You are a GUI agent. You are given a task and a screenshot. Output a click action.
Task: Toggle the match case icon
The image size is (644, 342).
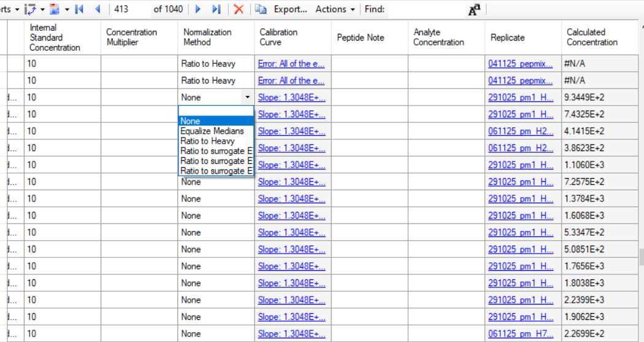[474, 9]
